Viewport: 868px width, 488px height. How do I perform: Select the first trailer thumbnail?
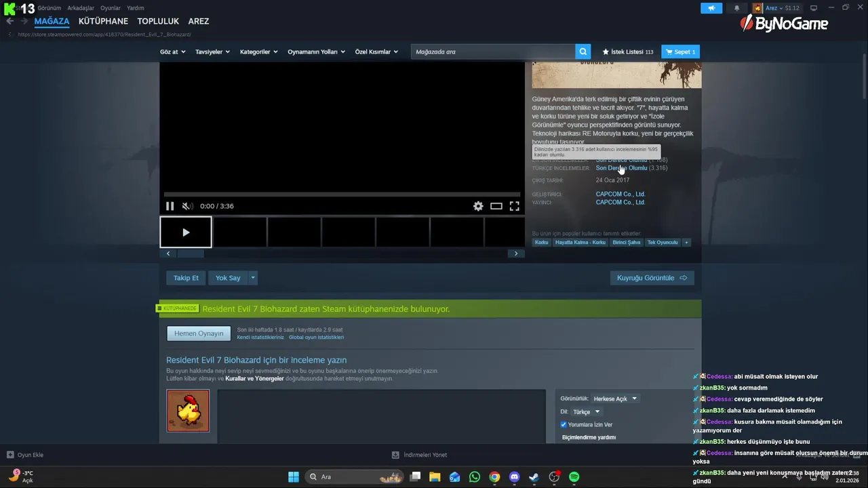(x=186, y=232)
